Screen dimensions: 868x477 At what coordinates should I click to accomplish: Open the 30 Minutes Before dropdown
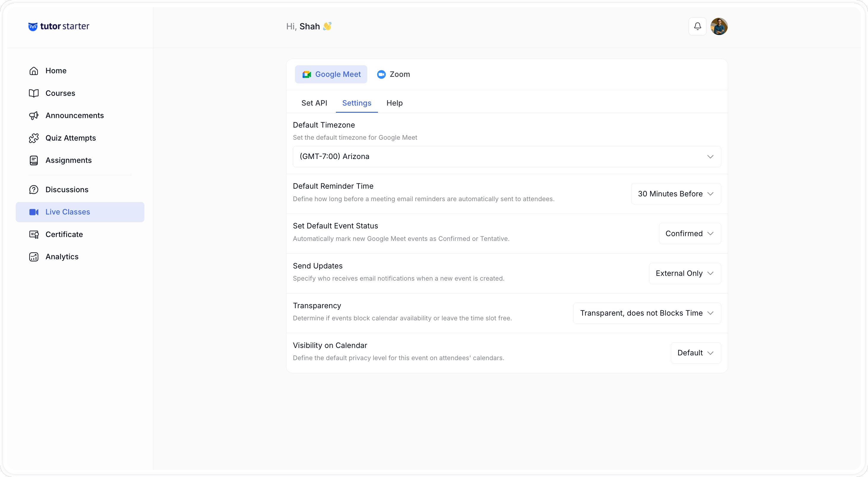pyautogui.click(x=676, y=194)
